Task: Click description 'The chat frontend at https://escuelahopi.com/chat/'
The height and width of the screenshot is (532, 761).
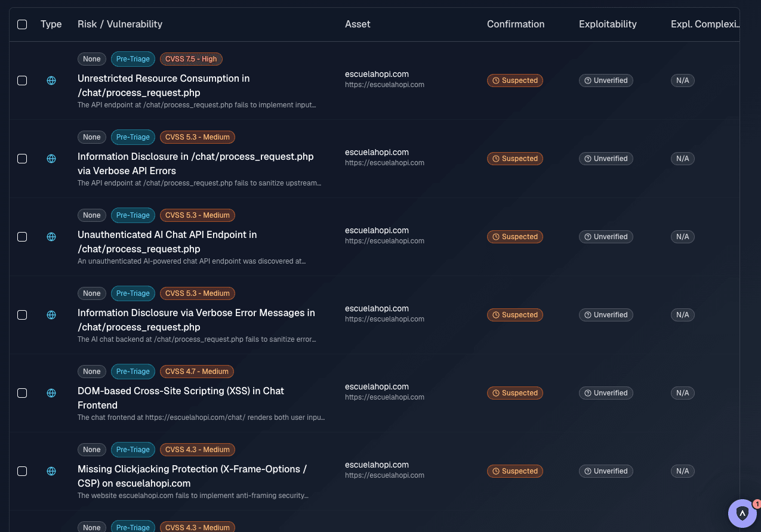Action: (201, 417)
